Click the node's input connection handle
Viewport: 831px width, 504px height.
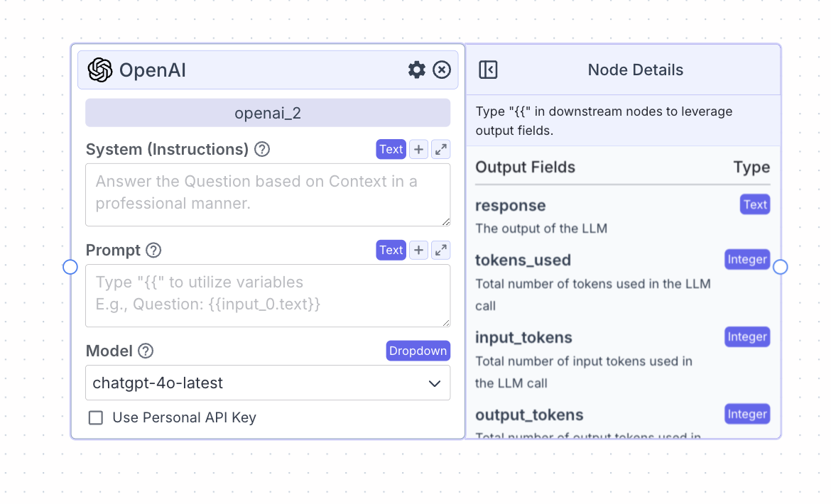click(70, 267)
